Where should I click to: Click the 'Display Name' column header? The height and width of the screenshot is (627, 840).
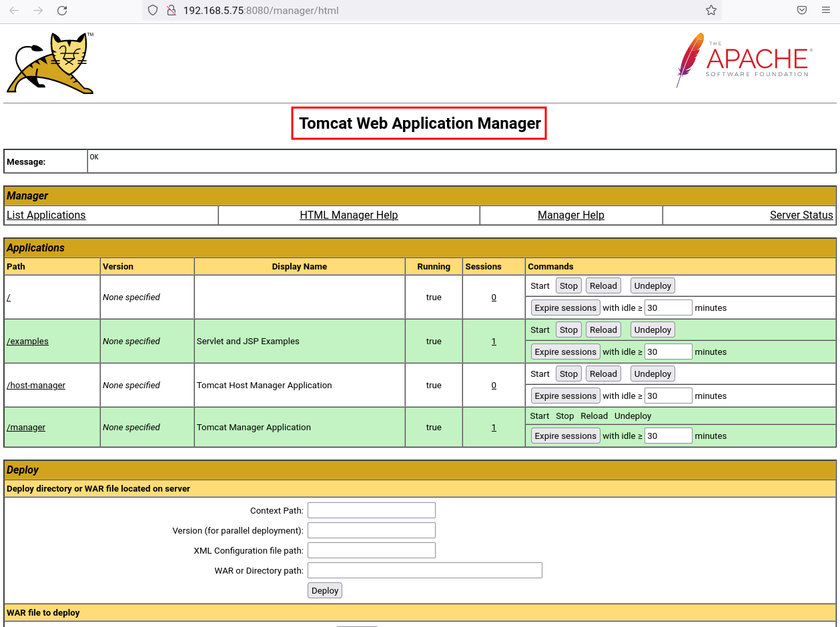300,267
